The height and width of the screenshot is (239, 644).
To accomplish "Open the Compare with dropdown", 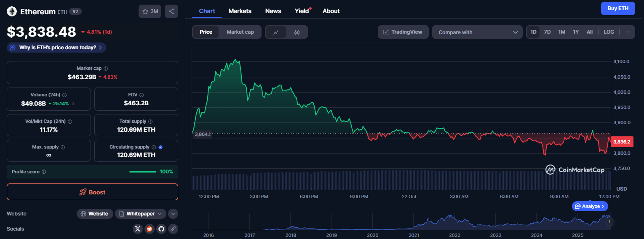I will (477, 32).
